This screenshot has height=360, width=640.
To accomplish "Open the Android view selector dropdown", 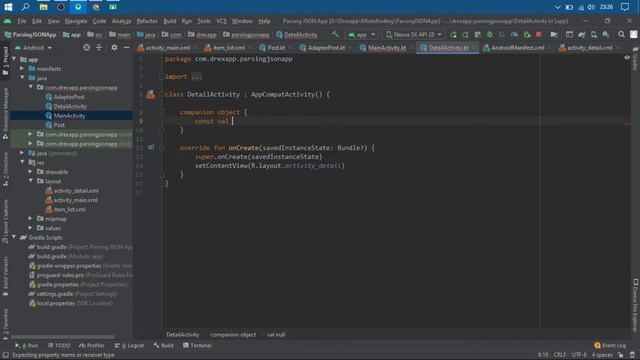I will pyautogui.click(x=34, y=48).
